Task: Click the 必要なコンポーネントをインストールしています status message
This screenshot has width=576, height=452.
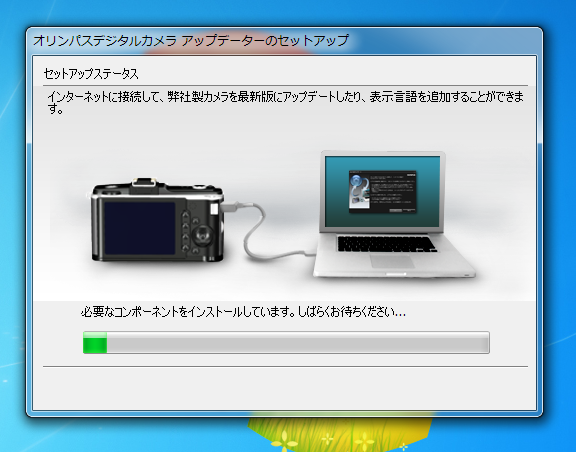Action: [243, 312]
